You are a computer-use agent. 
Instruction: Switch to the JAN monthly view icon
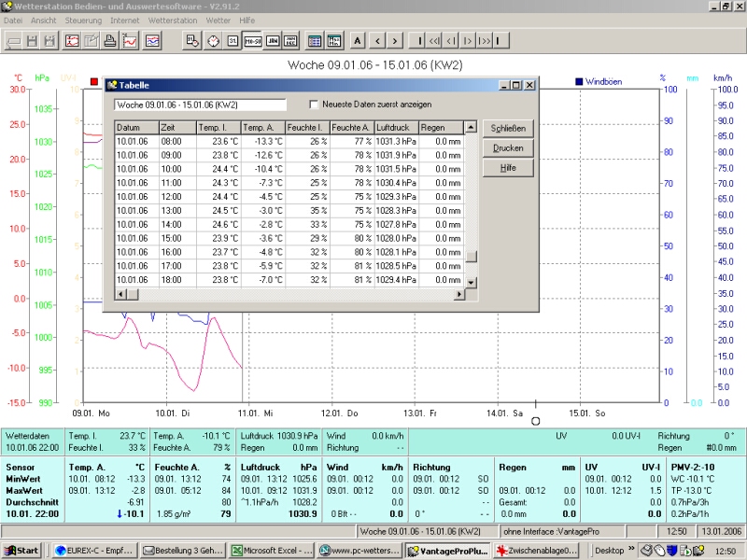(272, 40)
